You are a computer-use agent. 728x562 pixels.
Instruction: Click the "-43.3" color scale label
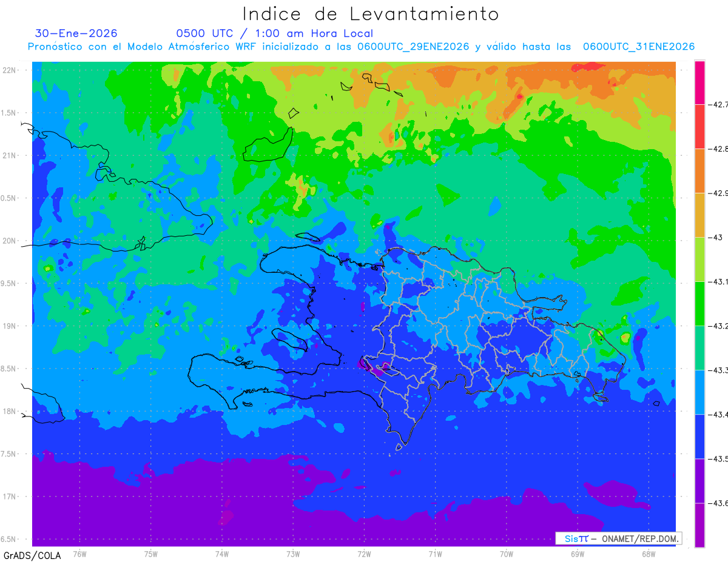[718, 370]
